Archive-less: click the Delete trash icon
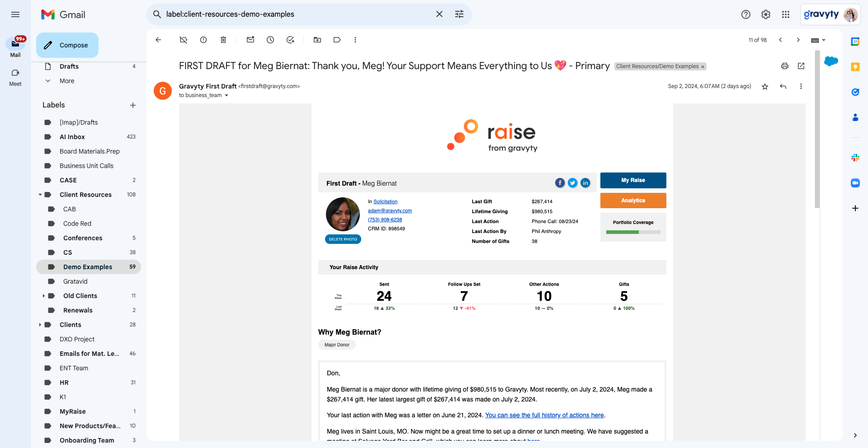 pyautogui.click(x=223, y=40)
